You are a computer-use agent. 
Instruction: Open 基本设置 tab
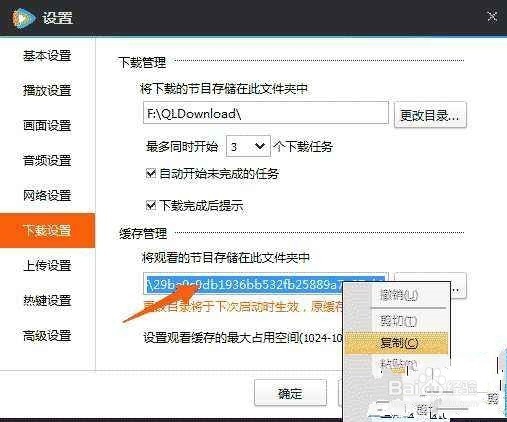(x=47, y=56)
